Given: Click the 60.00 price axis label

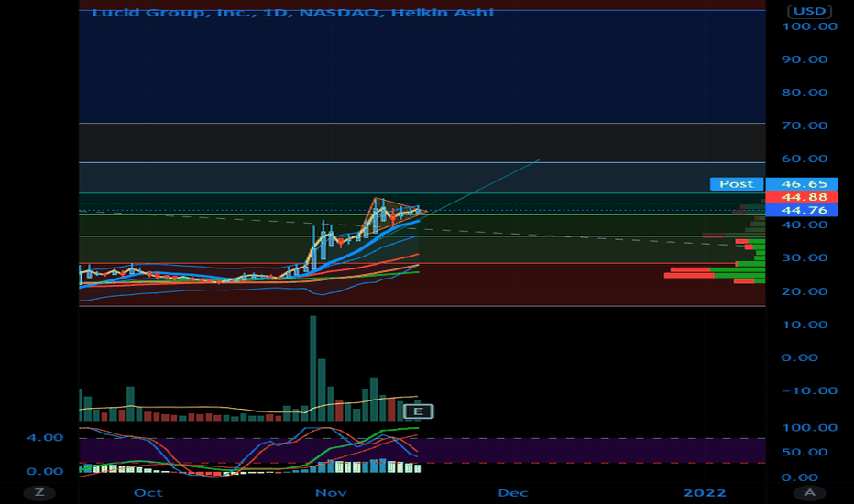Looking at the screenshot, I should [805, 159].
